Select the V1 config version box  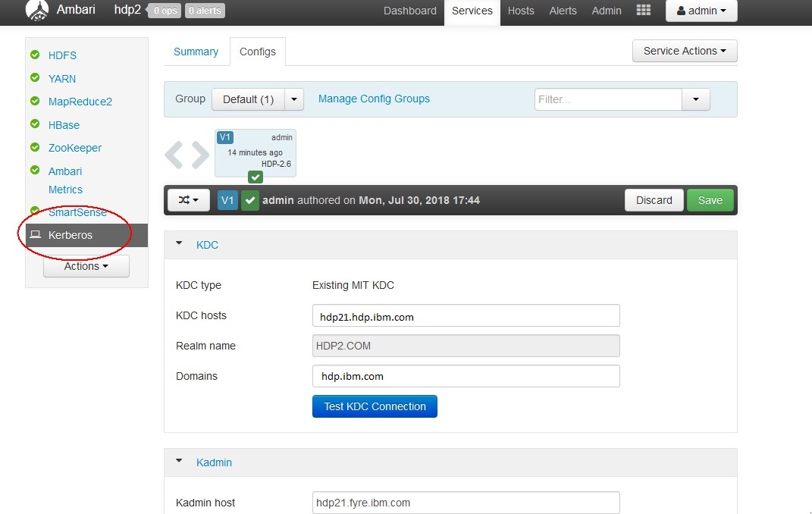pos(256,152)
